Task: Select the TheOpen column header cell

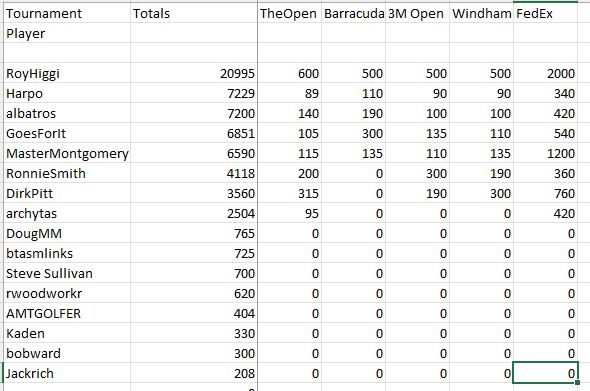Action: pos(289,13)
